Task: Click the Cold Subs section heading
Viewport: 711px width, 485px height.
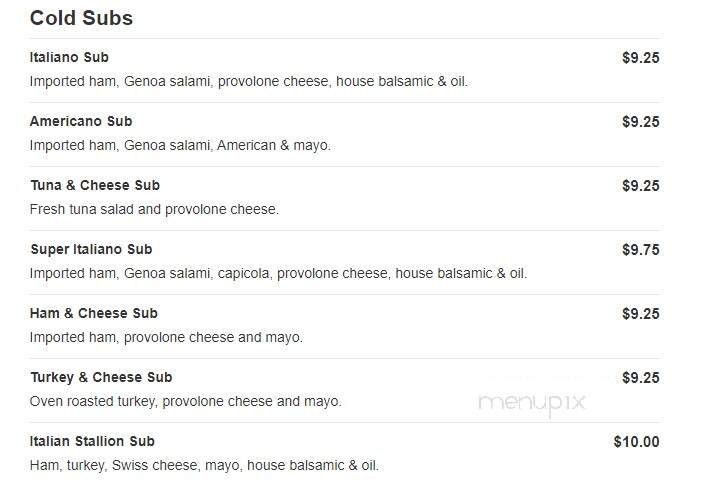Action: (81, 19)
